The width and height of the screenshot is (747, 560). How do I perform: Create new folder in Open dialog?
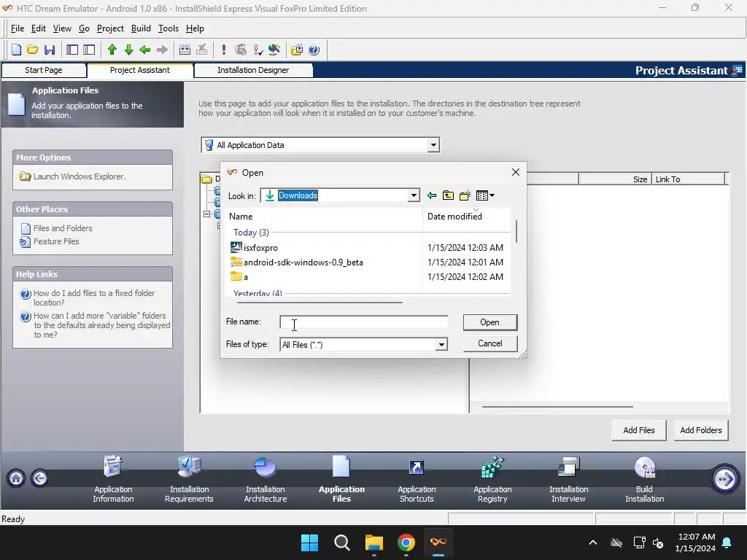(x=465, y=195)
